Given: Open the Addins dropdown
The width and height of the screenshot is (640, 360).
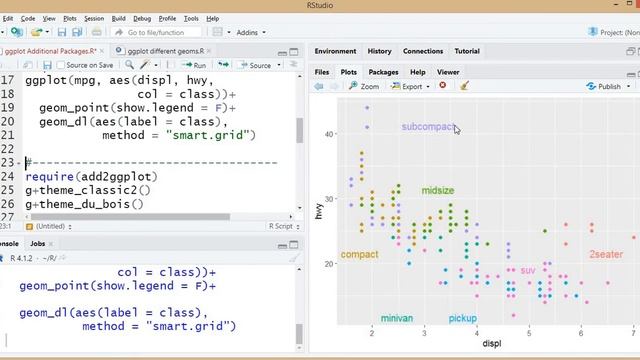Looking at the screenshot, I should pyautogui.click(x=251, y=32).
